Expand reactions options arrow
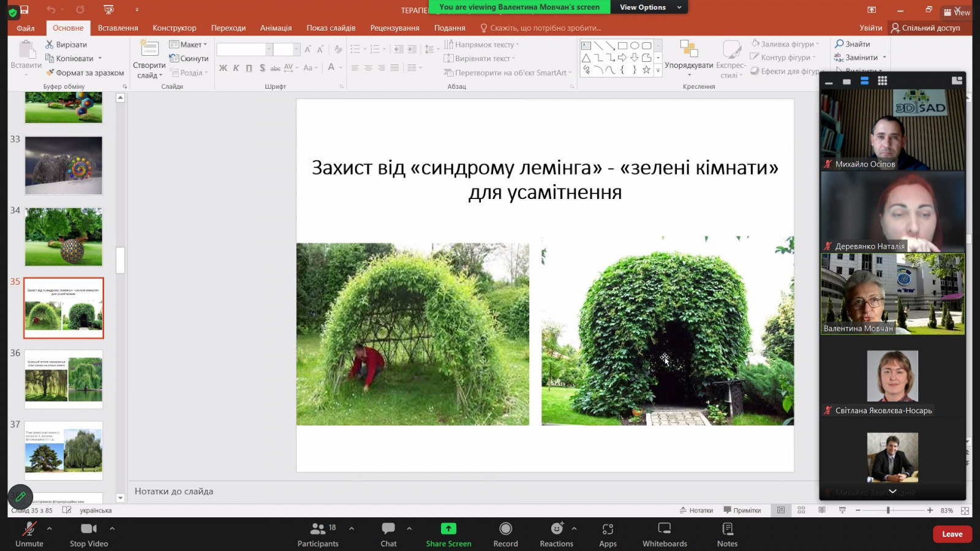The width and height of the screenshot is (980, 551). (574, 528)
